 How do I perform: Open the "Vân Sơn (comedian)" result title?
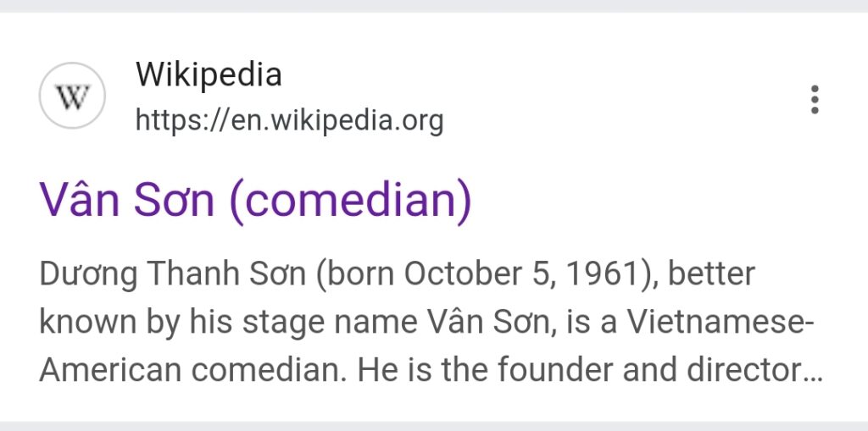click(x=255, y=201)
